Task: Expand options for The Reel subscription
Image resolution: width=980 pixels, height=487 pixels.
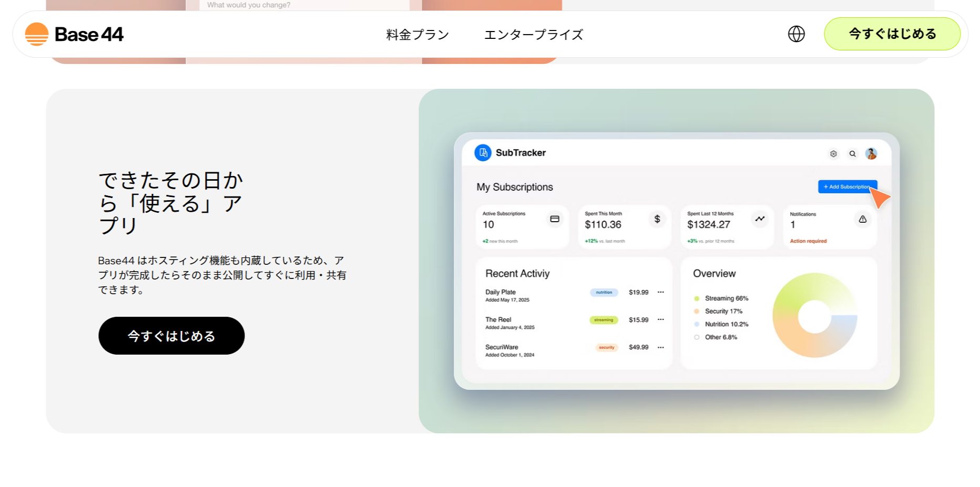Action: click(660, 320)
